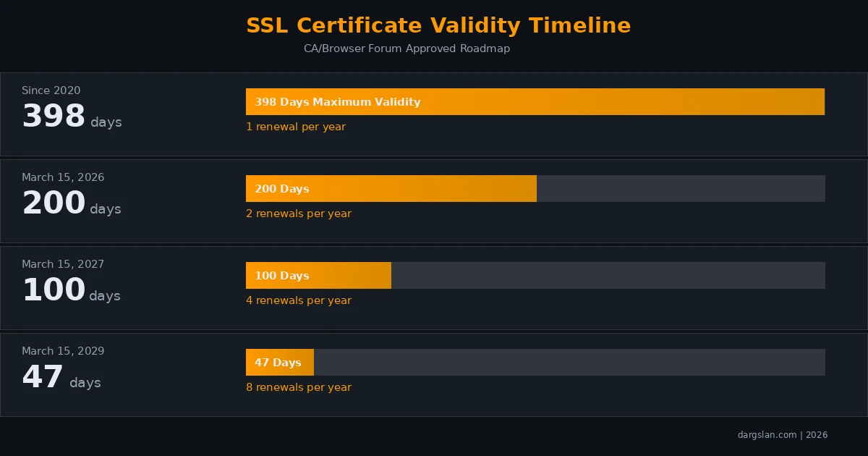Select the 47 Days bar segment

pos(279,362)
